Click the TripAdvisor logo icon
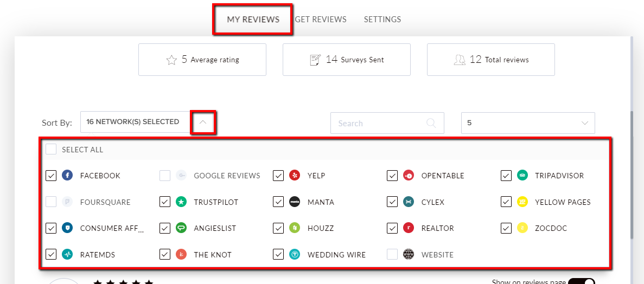This screenshot has height=284, width=644. click(x=522, y=176)
